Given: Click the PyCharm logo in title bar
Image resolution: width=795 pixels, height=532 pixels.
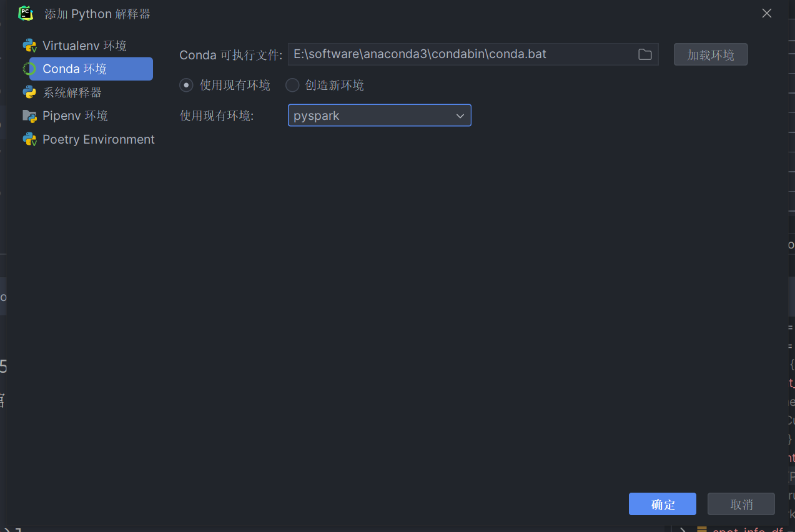Looking at the screenshot, I should pyautogui.click(x=26, y=13).
